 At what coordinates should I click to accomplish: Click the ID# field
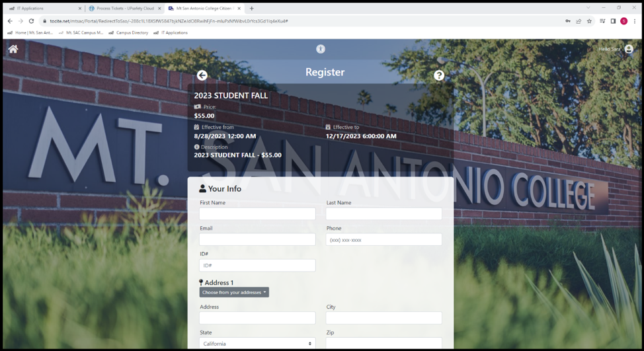pyautogui.click(x=257, y=265)
